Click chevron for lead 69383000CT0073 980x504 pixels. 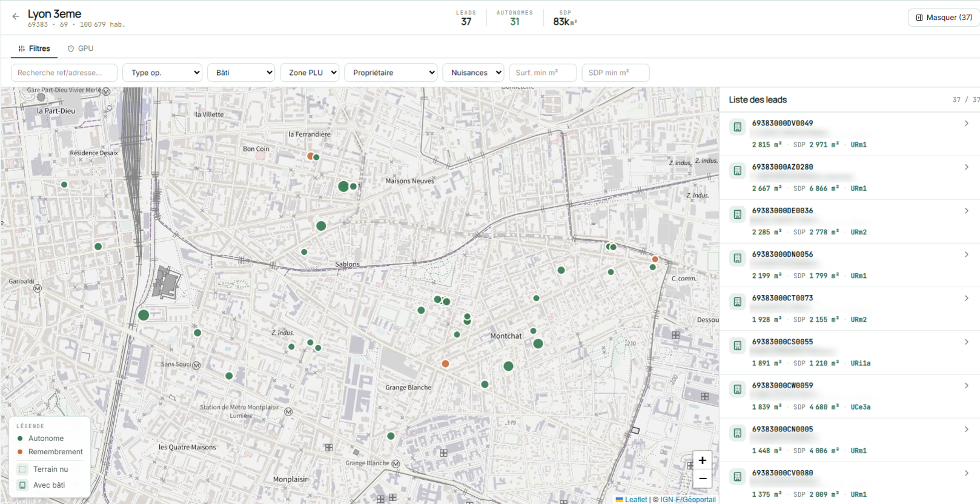click(966, 298)
